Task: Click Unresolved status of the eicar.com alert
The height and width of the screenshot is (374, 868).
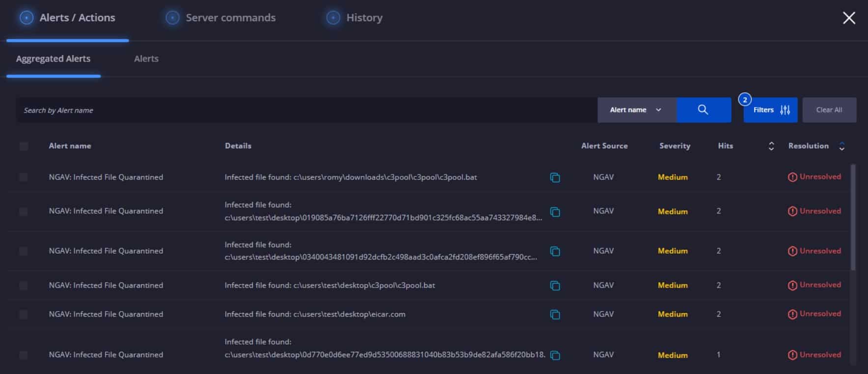Action: (814, 314)
